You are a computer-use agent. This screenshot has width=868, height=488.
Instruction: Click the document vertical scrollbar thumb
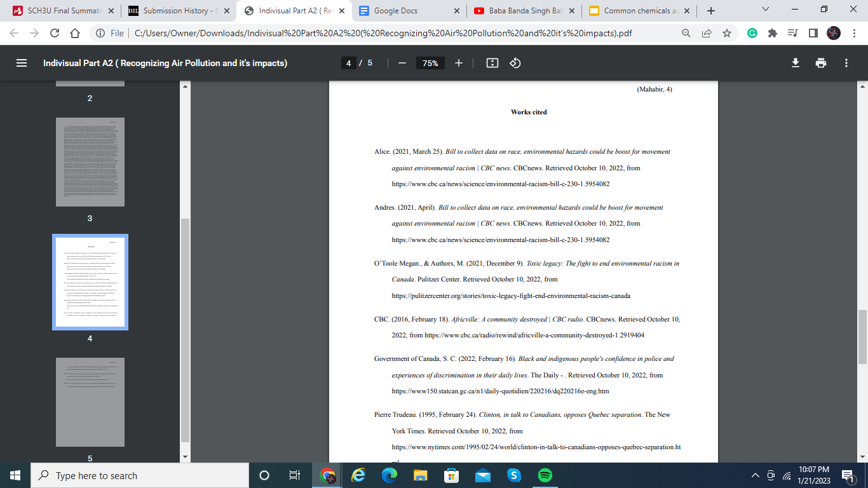click(x=862, y=337)
